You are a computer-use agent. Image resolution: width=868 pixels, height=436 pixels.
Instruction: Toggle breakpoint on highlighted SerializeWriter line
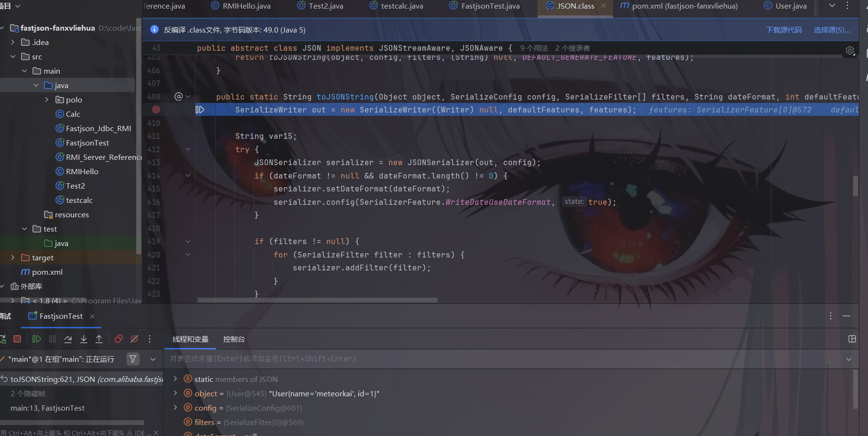click(156, 110)
